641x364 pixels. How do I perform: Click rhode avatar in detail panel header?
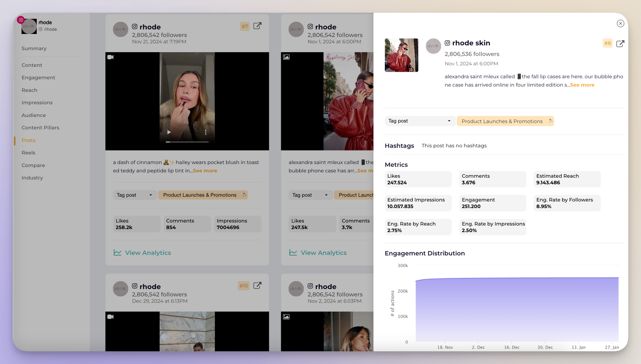pos(433,46)
